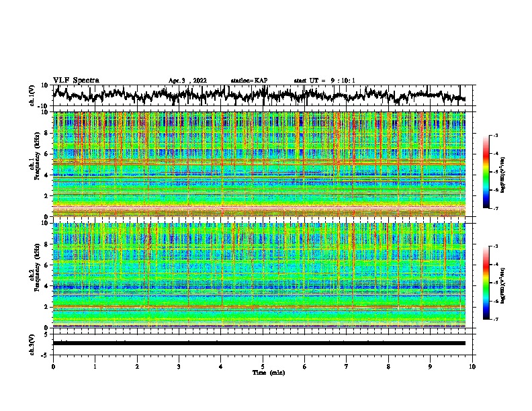The image size is (532, 411).
Task: Click the "-7" label on ch.2 color scale
Action: (496, 320)
